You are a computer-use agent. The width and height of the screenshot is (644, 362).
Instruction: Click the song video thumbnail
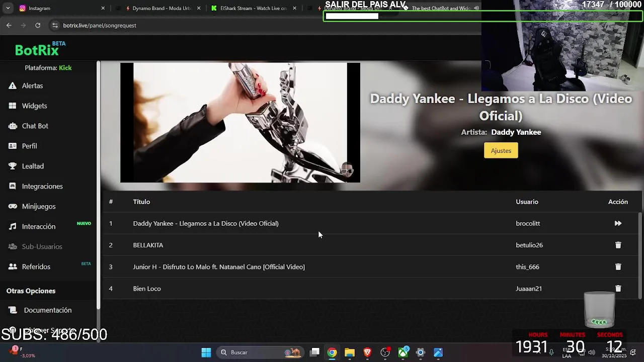pyautogui.click(x=240, y=123)
